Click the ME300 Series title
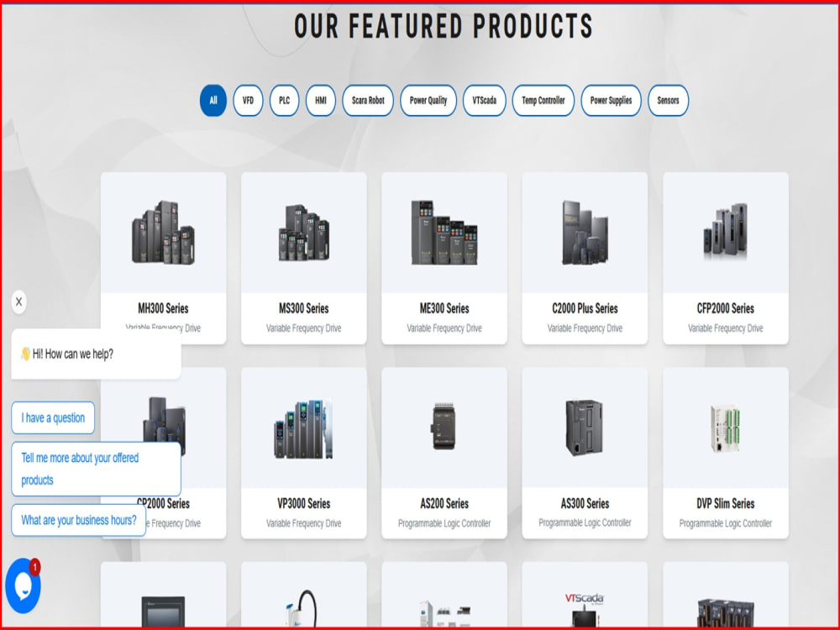 coord(444,308)
